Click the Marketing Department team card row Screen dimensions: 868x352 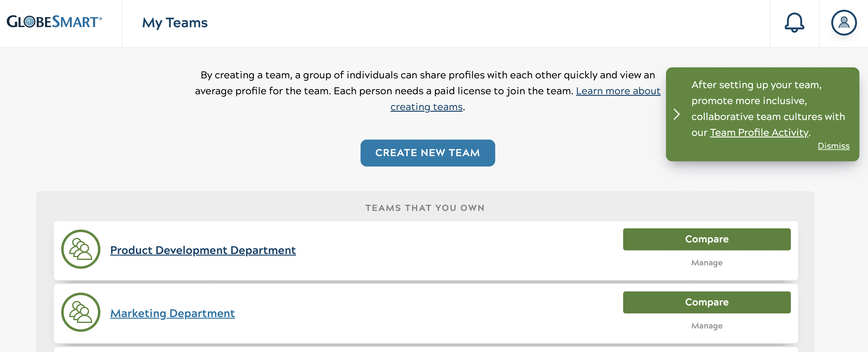pos(426,314)
